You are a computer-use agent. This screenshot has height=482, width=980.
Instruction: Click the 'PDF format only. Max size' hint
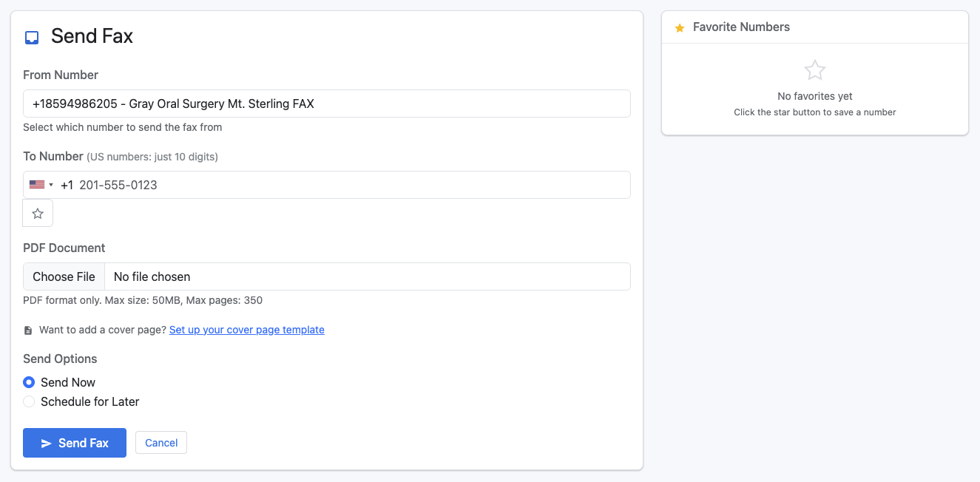pyautogui.click(x=143, y=300)
